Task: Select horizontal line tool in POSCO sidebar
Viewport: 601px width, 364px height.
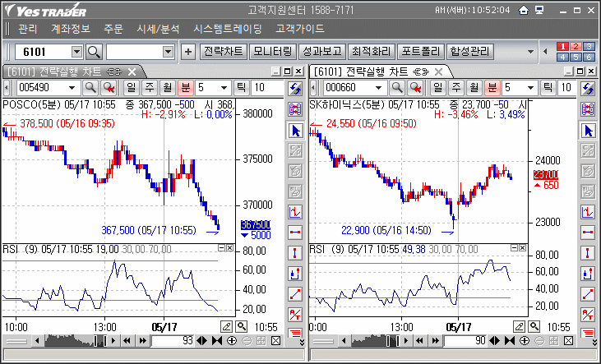Action: pyautogui.click(x=295, y=233)
